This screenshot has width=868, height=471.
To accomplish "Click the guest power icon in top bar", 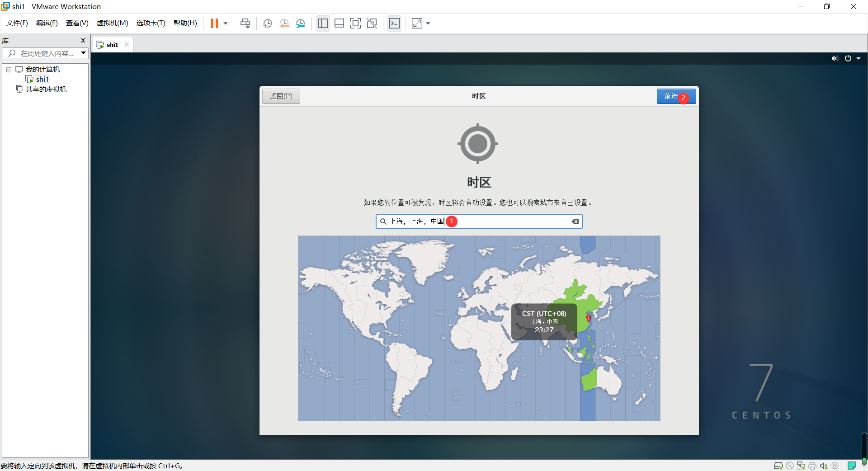I will (x=848, y=58).
